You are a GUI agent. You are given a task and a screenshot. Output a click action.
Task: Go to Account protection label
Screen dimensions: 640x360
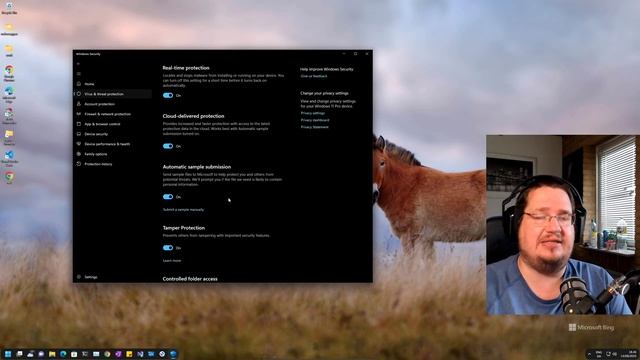100,104
